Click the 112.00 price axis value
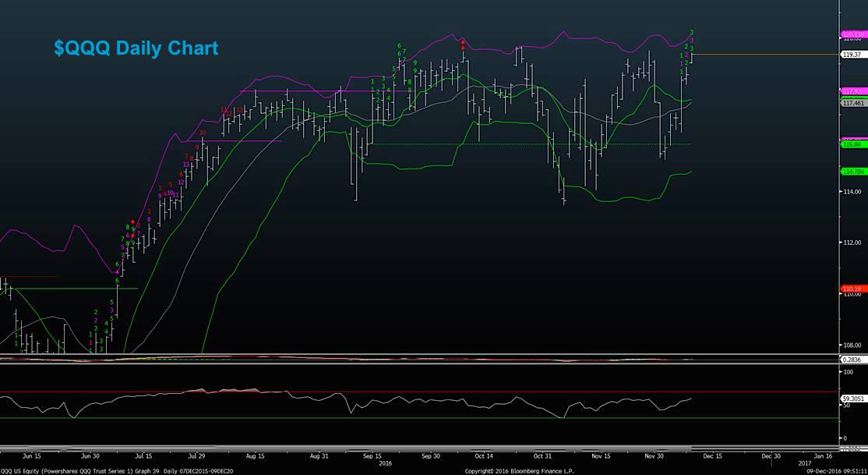 tap(851, 243)
